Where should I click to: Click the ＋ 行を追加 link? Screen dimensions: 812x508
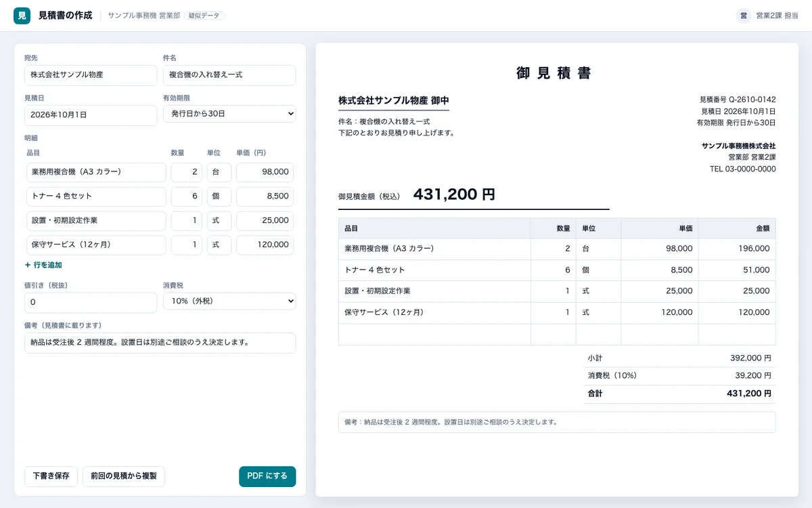coord(43,265)
